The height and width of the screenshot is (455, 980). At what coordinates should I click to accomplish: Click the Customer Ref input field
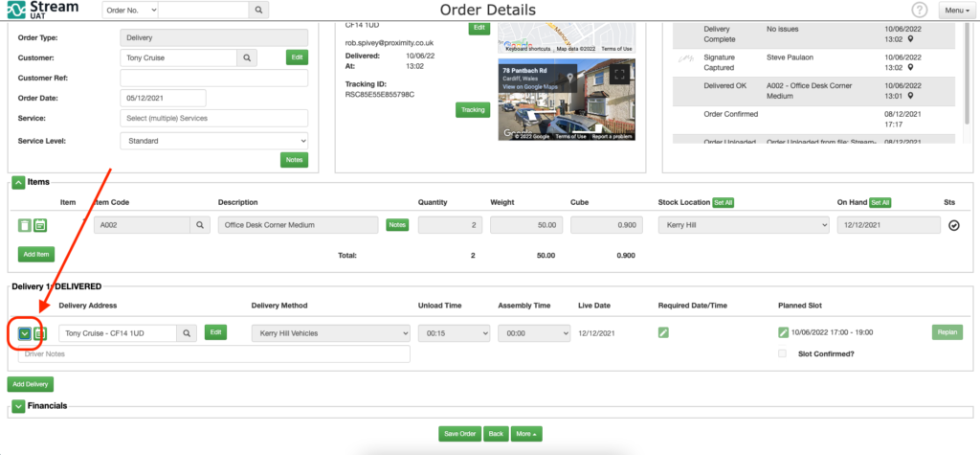coord(213,79)
